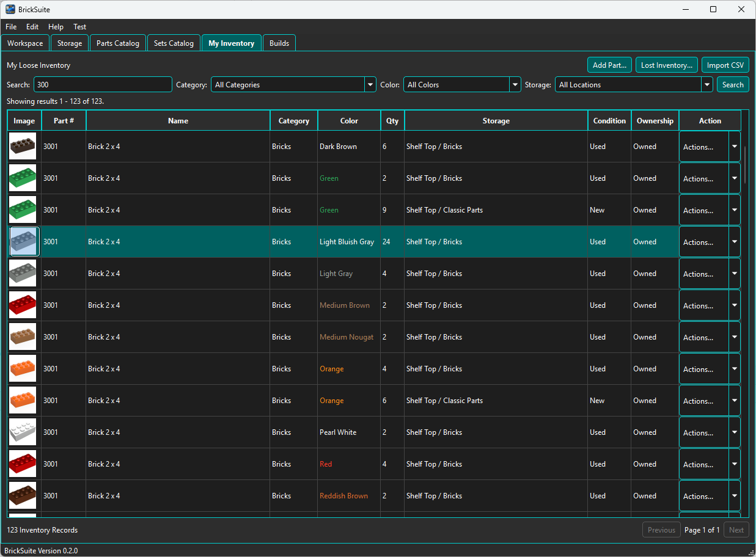Viewport: 756px width, 557px height.
Task: Switch to the Storage tab
Action: click(x=70, y=43)
